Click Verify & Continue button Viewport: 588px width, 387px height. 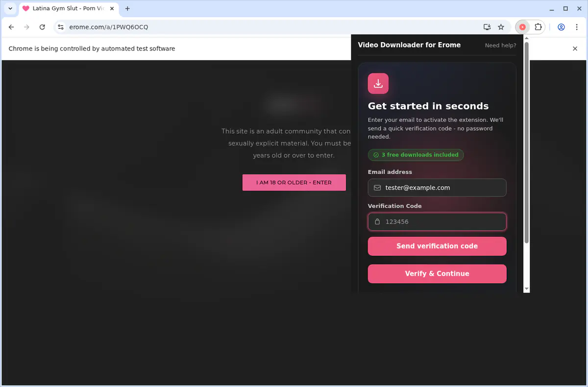coord(437,273)
